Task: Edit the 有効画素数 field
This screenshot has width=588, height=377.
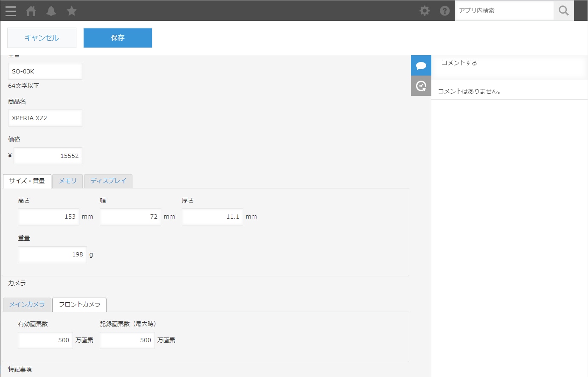Action: coord(45,340)
